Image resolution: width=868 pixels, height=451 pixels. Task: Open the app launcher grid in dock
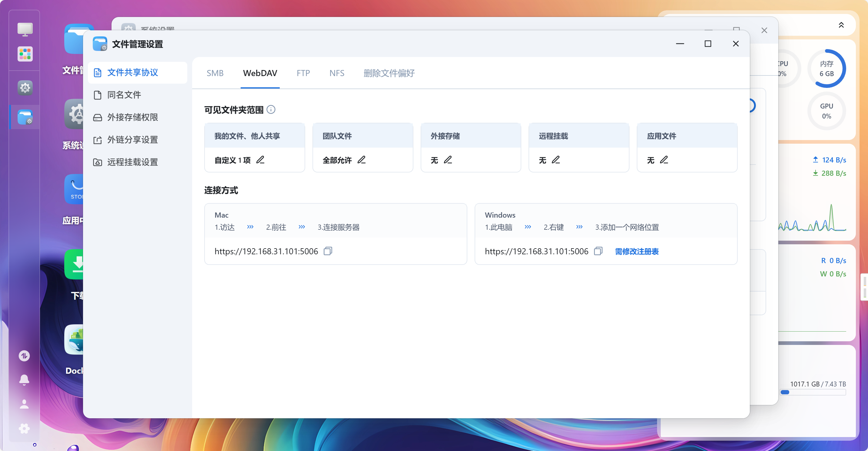point(25,54)
